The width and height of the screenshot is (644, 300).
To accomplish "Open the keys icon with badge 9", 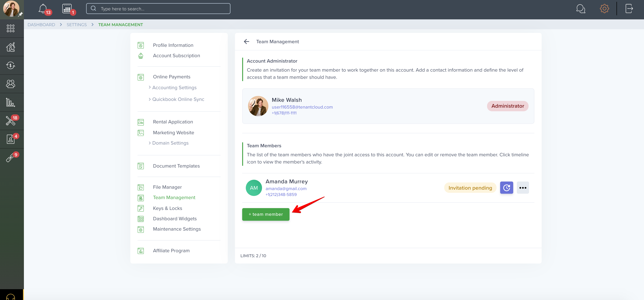I will (x=10, y=158).
